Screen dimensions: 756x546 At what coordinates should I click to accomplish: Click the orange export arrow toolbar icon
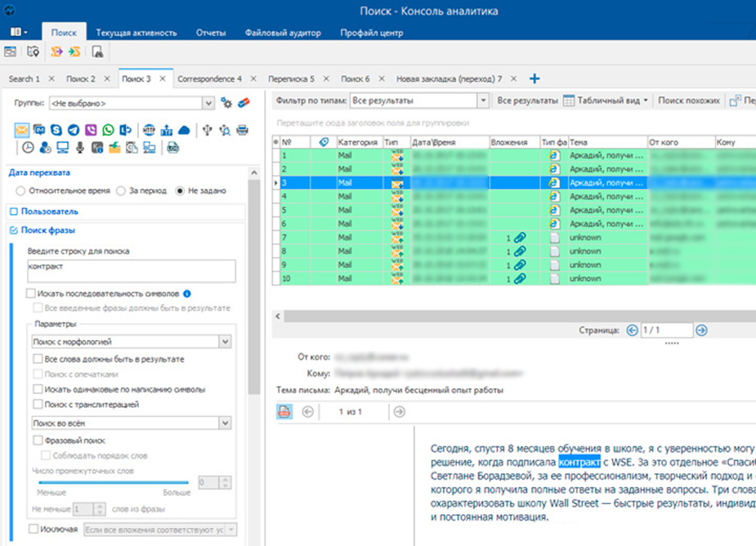coord(57,51)
